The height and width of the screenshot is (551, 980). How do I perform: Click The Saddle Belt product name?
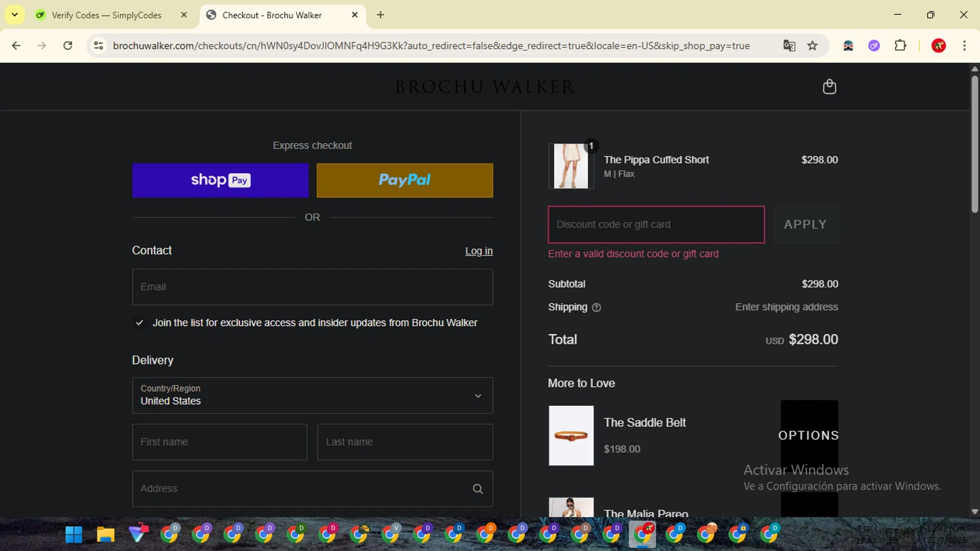pos(645,423)
